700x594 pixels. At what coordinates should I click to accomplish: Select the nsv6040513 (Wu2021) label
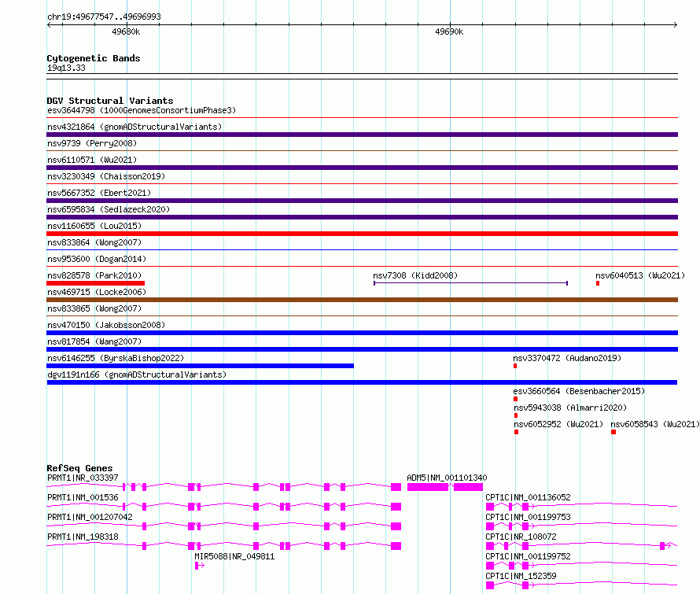pyautogui.click(x=640, y=275)
